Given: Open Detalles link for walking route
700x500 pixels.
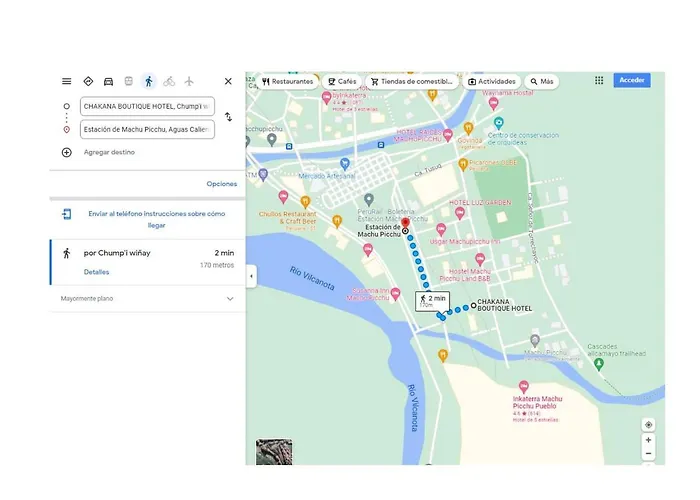Looking at the screenshot, I should point(96,272).
